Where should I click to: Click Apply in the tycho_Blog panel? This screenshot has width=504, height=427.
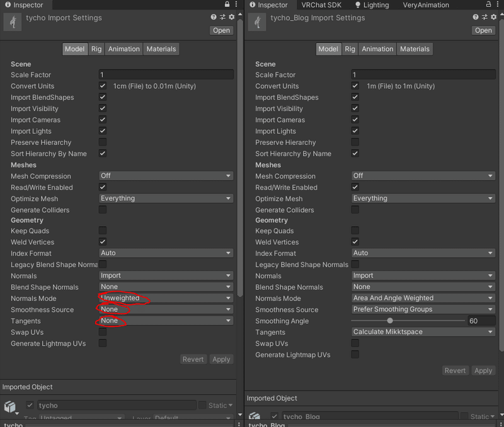point(483,370)
